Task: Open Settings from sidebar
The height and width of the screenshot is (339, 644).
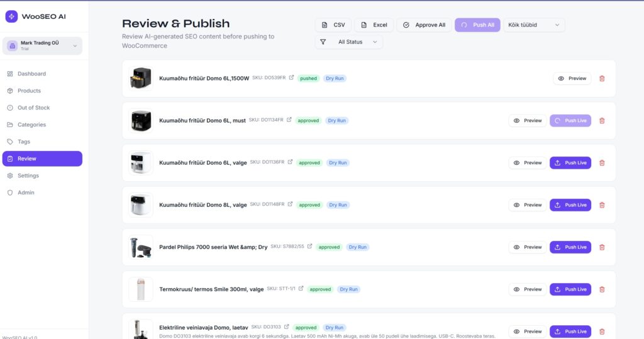Action: [x=42, y=175]
